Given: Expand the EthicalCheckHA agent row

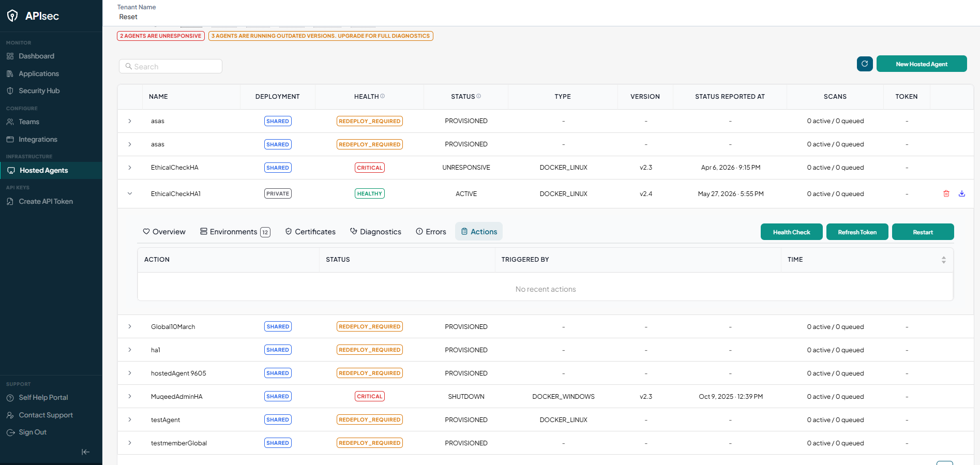Looking at the screenshot, I should pos(130,168).
